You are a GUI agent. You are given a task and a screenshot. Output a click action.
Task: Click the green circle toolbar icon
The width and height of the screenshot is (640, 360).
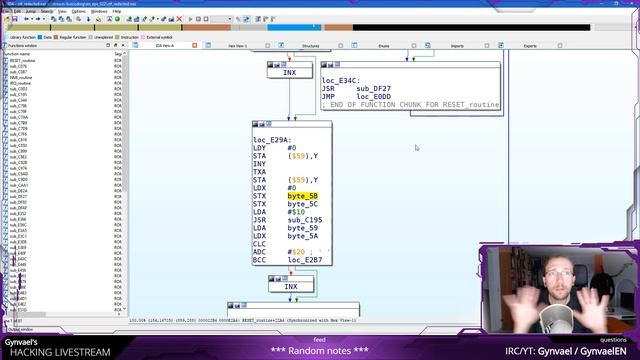pyautogui.click(x=118, y=19)
